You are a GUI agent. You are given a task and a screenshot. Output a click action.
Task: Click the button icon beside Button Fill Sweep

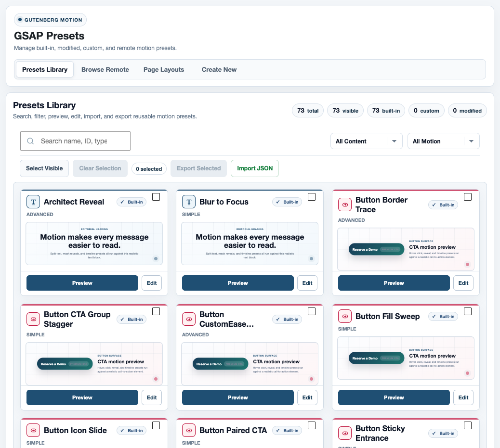(345, 317)
